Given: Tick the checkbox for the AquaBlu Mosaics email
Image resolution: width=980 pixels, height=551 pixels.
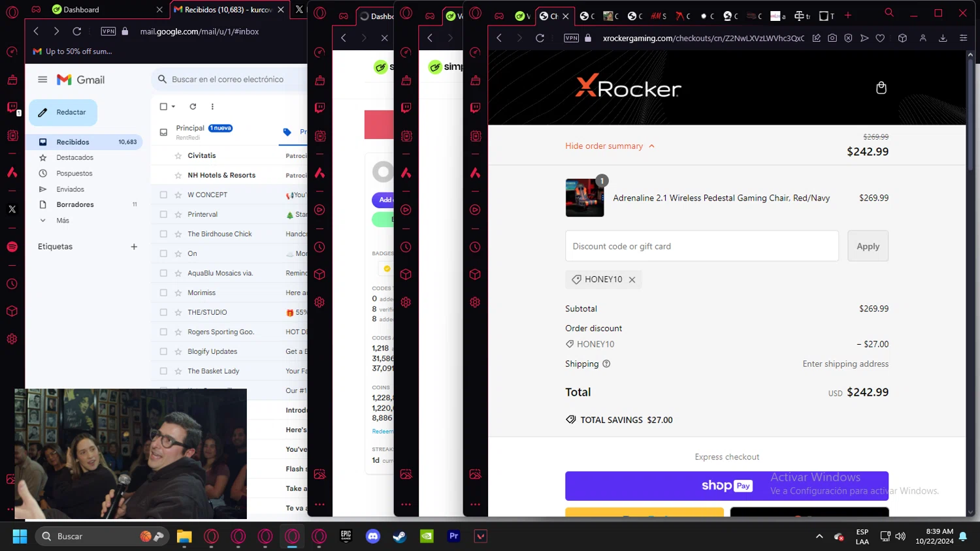Looking at the screenshot, I should click(163, 273).
